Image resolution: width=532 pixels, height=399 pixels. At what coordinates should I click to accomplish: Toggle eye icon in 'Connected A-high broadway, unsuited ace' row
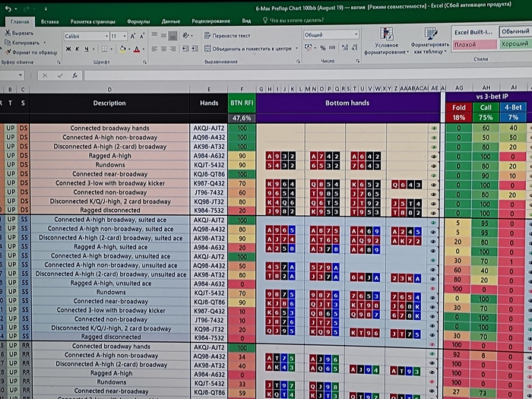[x=434, y=260]
